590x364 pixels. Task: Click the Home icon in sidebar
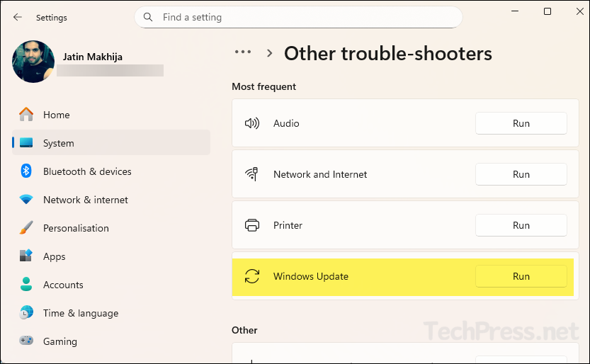[x=26, y=115]
